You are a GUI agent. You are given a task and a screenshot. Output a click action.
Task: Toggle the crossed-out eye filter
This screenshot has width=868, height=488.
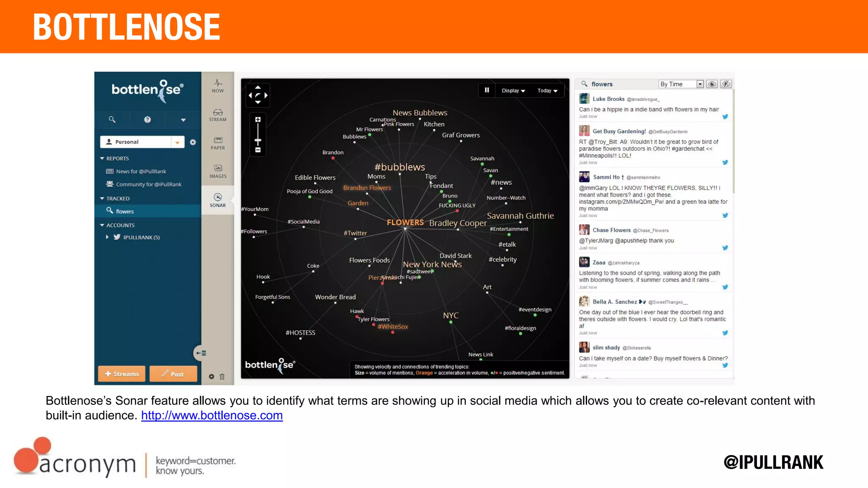coord(726,84)
